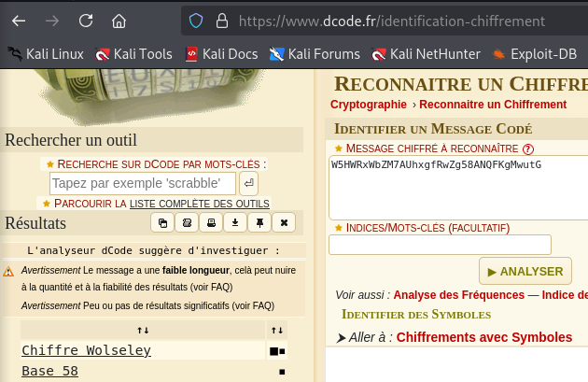Open the Kali Forums bookmark
Viewport: 588px width, 382px height.
[x=315, y=54]
